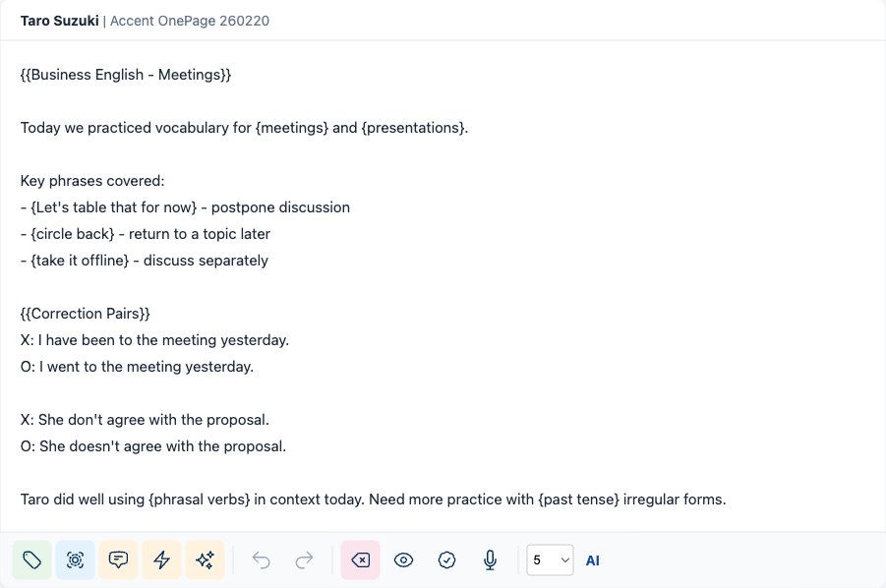Click the AI button on toolbar

point(592,559)
